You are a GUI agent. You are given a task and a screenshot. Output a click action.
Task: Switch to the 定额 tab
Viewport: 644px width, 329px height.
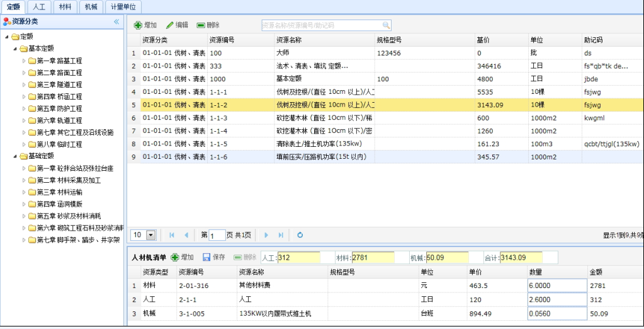click(13, 6)
